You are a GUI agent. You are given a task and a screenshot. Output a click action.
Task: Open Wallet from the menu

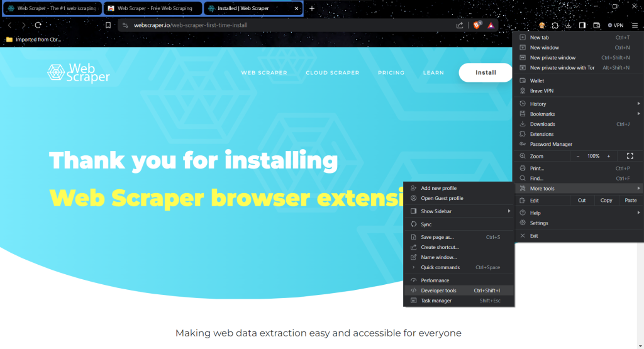click(577, 81)
